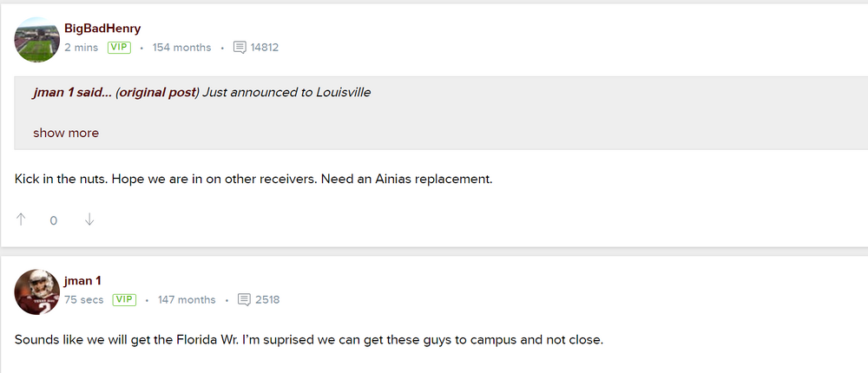Expand quoted post with show more
This screenshot has width=868, height=373.
(x=66, y=134)
